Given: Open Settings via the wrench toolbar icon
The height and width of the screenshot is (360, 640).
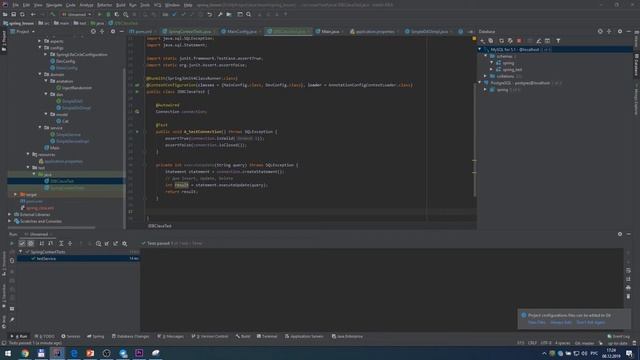Looking at the screenshot, I should pyautogui.click(x=220, y=14).
